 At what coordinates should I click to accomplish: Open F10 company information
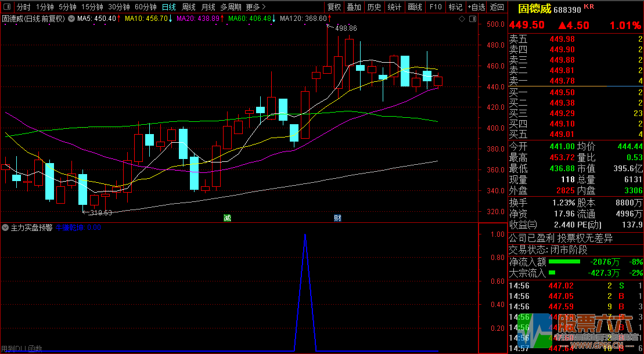click(x=435, y=7)
